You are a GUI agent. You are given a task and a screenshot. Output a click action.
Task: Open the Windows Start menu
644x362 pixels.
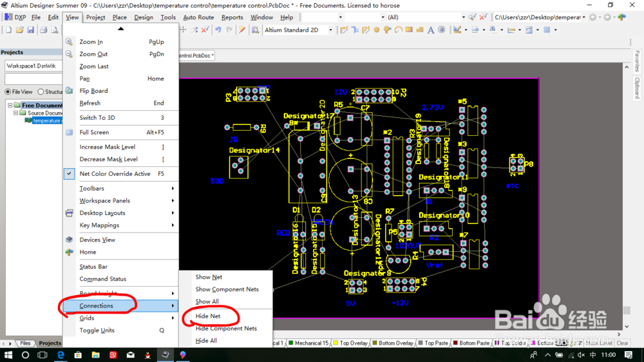8,355
